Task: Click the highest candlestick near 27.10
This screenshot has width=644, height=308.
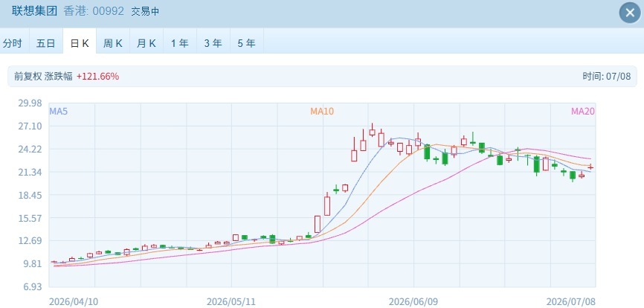Action: (372, 131)
